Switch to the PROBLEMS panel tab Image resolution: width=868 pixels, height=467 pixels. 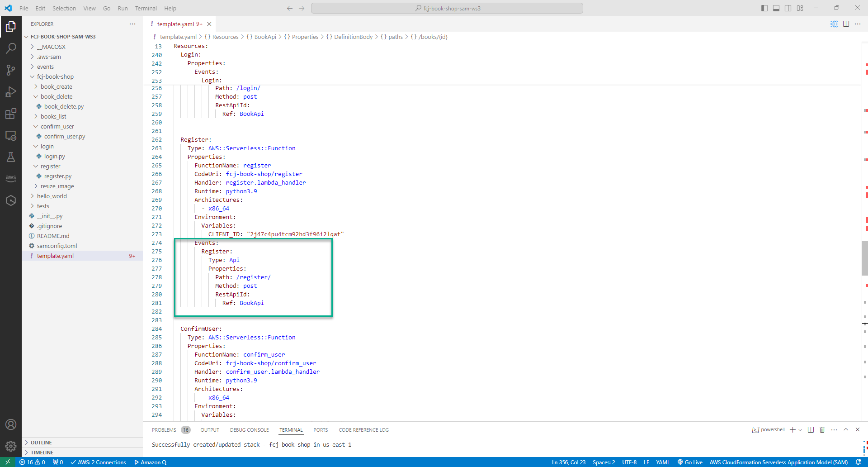click(x=164, y=430)
